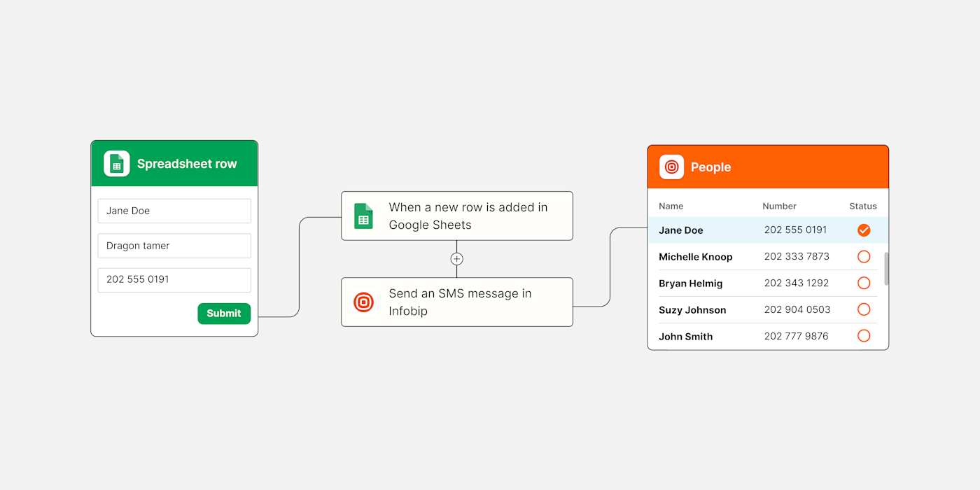Click the number 202 333 7873
Image resolution: width=980 pixels, height=490 pixels.
pyautogui.click(x=797, y=256)
